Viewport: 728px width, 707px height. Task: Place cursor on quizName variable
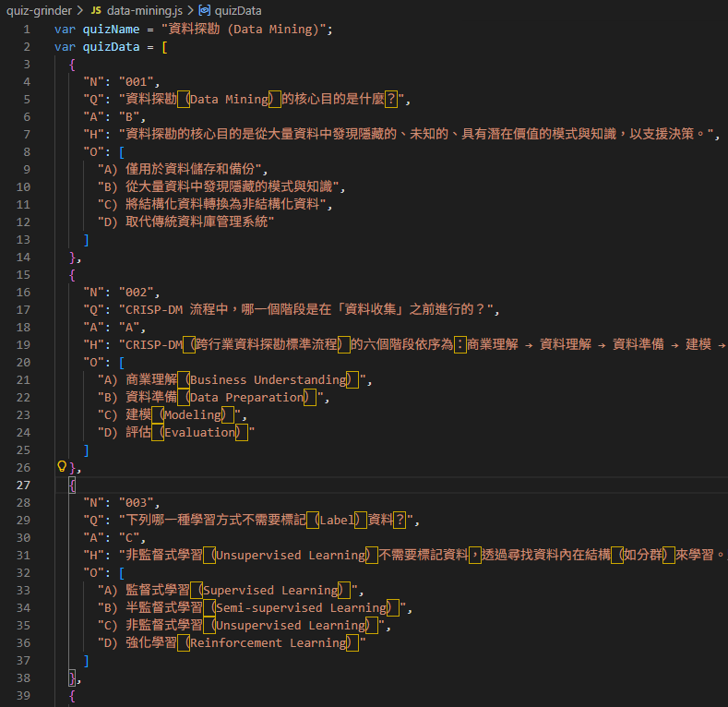tap(112, 30)
